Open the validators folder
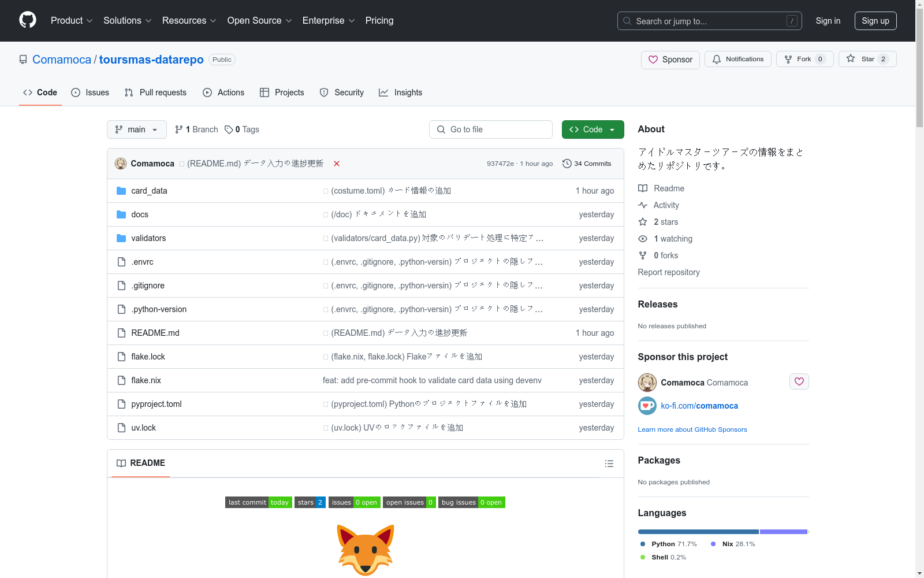924x578 pixels. pos(148,238)
